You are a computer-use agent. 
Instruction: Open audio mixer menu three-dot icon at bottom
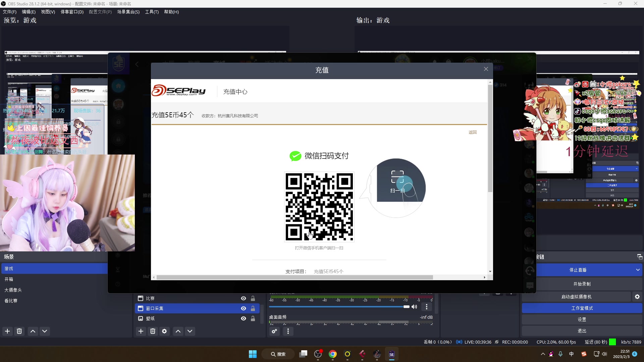tap(288, 331)
